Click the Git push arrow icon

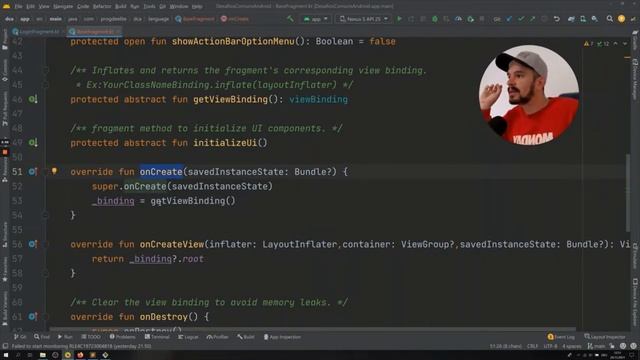coord(533,19)
